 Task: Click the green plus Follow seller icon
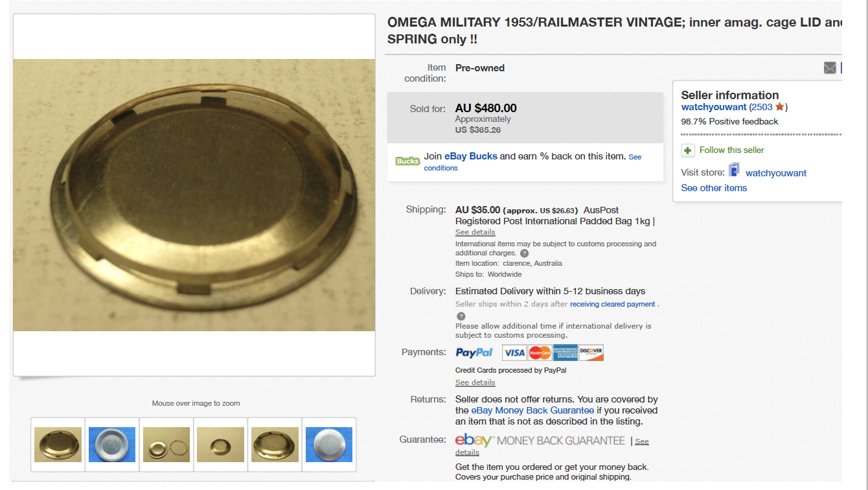[688, 150]
